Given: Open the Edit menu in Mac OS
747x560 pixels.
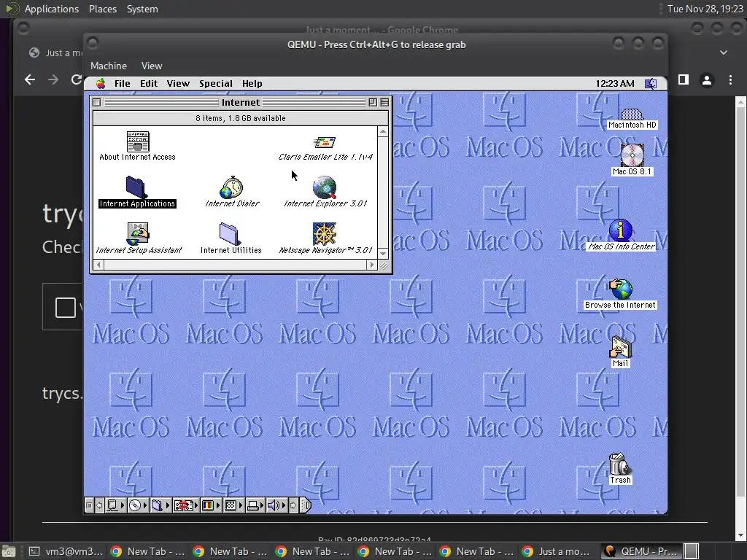Looking at the screenshot, I should click(x=149, y=84).
